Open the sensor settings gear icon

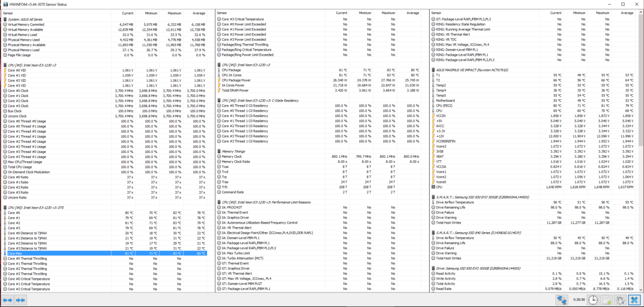620,300
